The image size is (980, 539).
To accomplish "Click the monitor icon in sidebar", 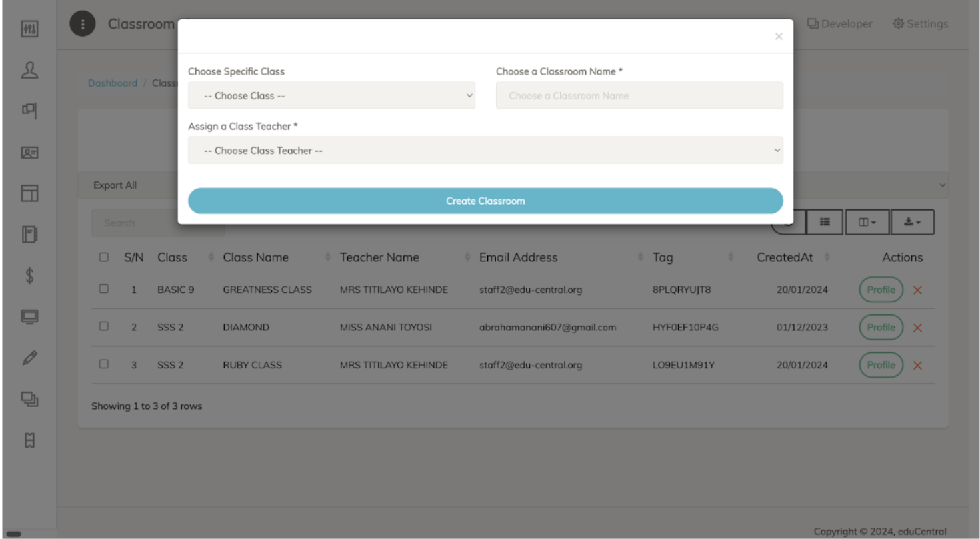I will pyautogui.click(x=29, y=317).
